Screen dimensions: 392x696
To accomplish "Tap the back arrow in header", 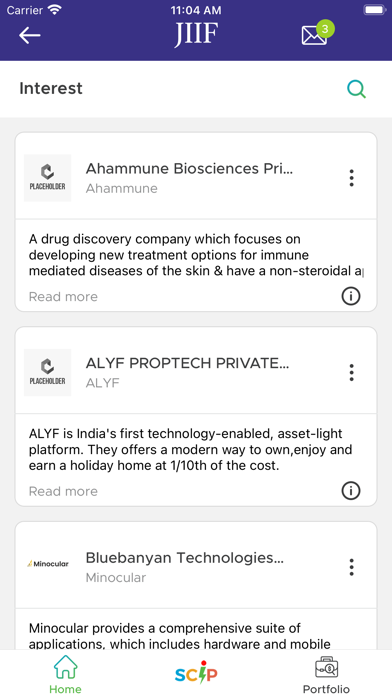I will tap(30, 35).
